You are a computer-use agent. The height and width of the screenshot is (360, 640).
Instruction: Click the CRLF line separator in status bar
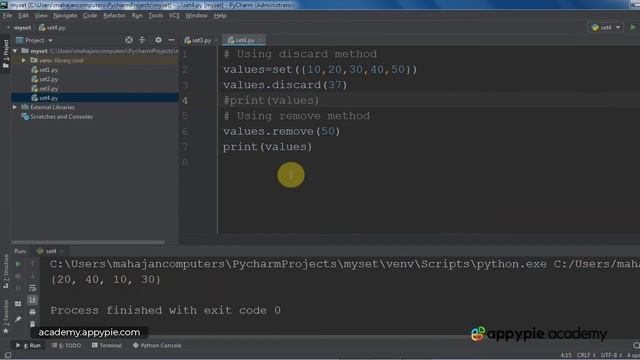point(586,355)
